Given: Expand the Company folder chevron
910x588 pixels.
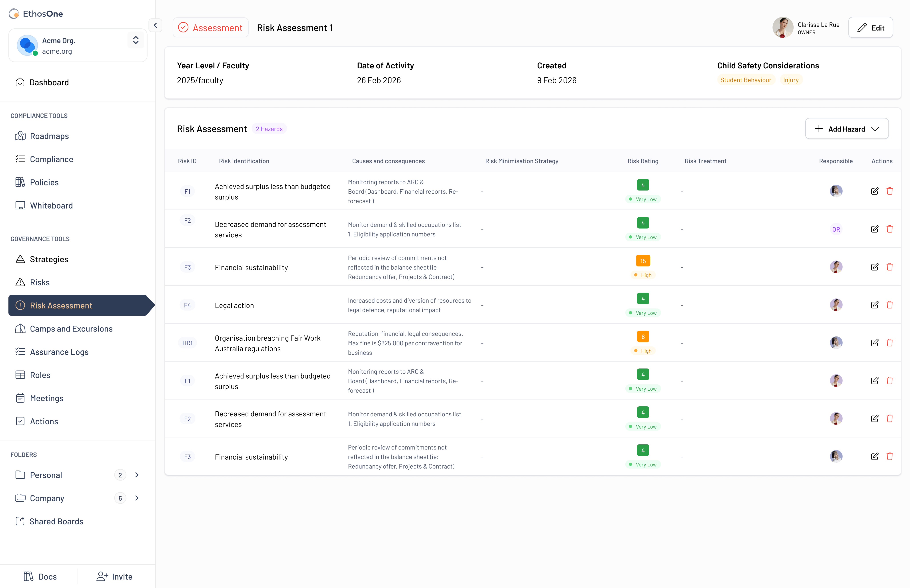Looking at the screenshot, I should (x=137, y=498).
